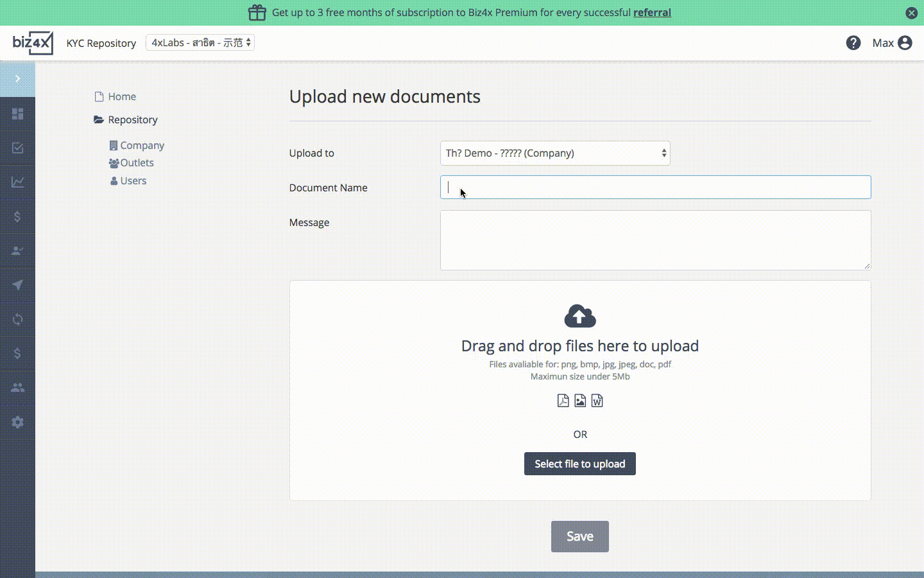Open Users under Repository
This screenshot has width=924, height=578.
pyautogui.click(x=128, y=180)
